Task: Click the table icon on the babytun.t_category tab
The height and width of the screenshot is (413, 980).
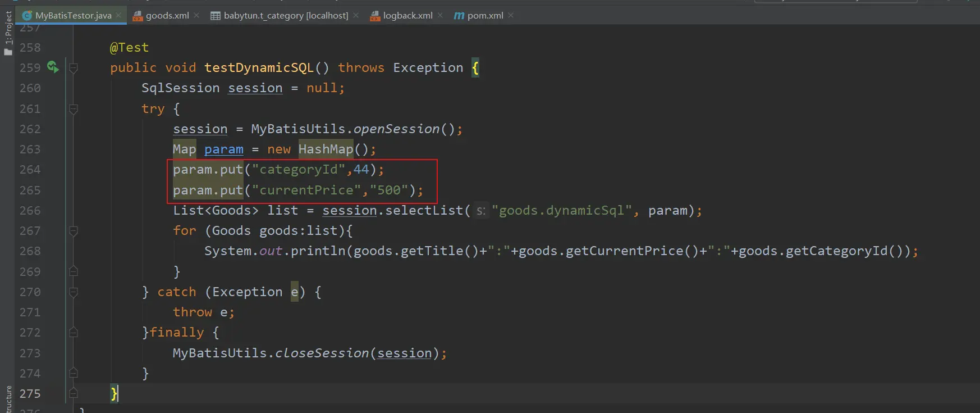Action: click(x=216, y=16)
